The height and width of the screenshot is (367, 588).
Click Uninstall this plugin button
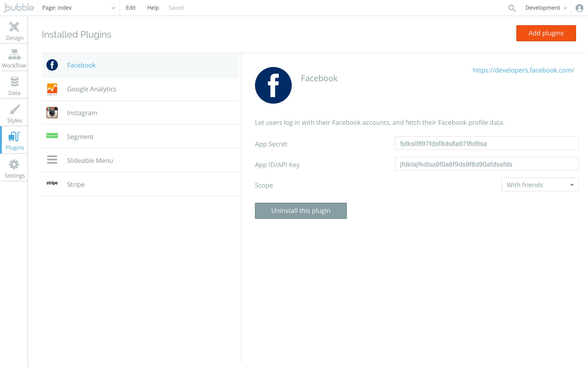point(301,211)
